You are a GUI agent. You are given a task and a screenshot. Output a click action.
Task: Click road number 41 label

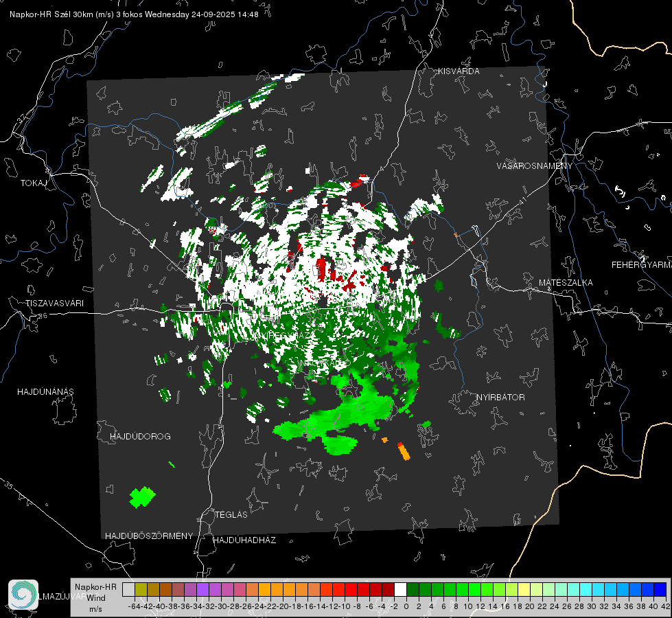click(522, 200)
